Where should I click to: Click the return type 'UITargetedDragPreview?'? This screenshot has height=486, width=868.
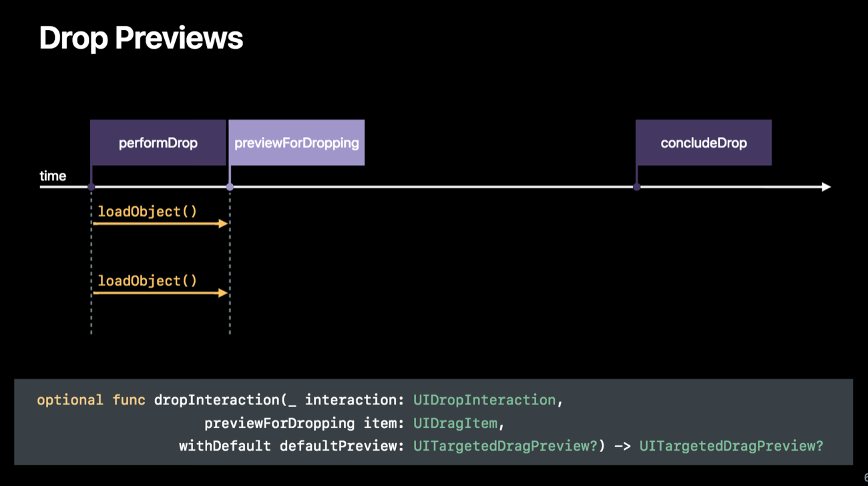[732, 446]
